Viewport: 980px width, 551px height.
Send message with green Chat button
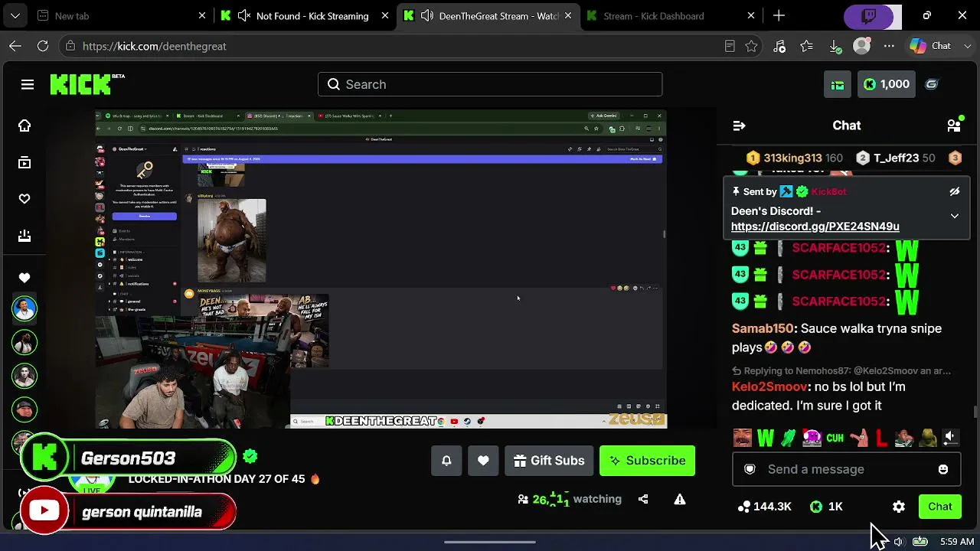pyautogui.click(x=939, y=507)
